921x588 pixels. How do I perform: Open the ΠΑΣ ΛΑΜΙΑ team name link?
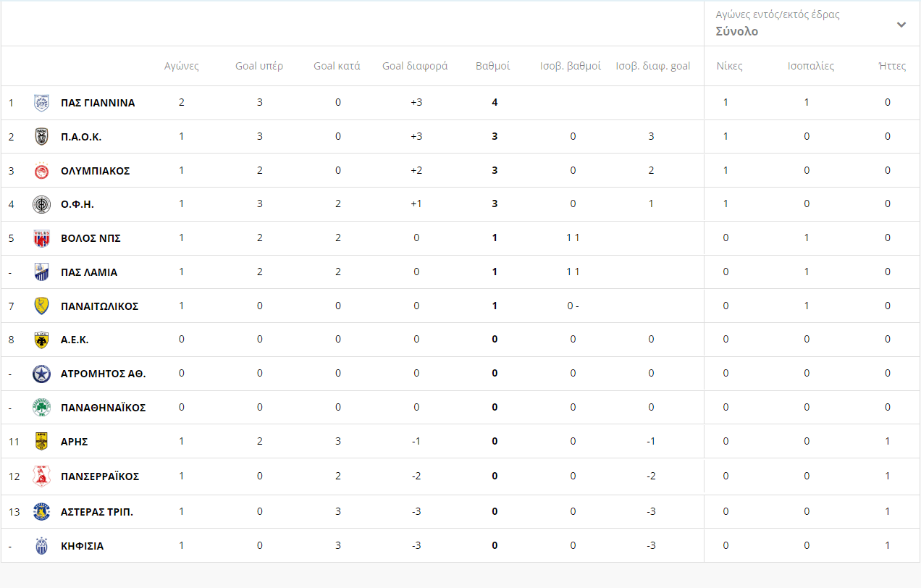[x=88, y=272]
